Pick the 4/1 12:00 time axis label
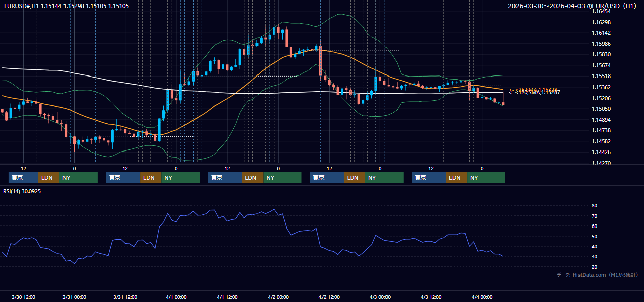 (x=227, y=297)
